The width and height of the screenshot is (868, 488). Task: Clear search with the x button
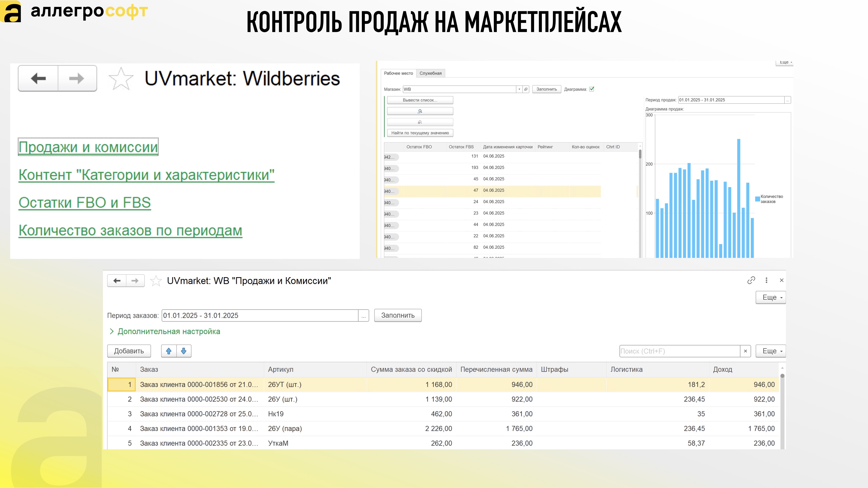tap(745, 351)
